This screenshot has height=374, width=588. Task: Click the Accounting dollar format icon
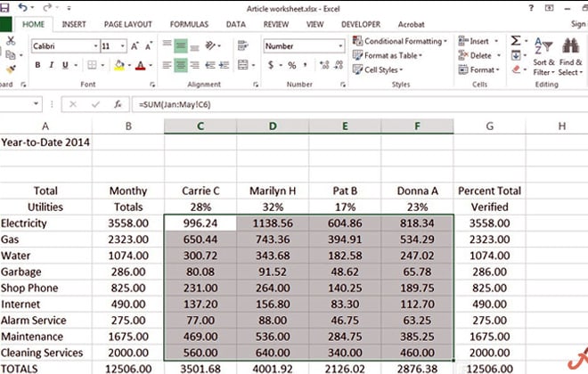click(x=271, y=65)
